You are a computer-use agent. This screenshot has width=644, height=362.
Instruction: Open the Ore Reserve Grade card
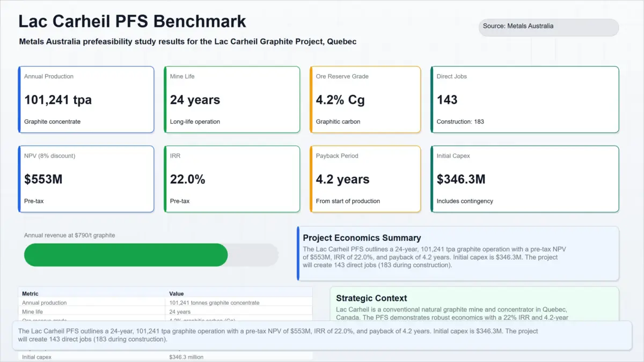tap(365, 100)
